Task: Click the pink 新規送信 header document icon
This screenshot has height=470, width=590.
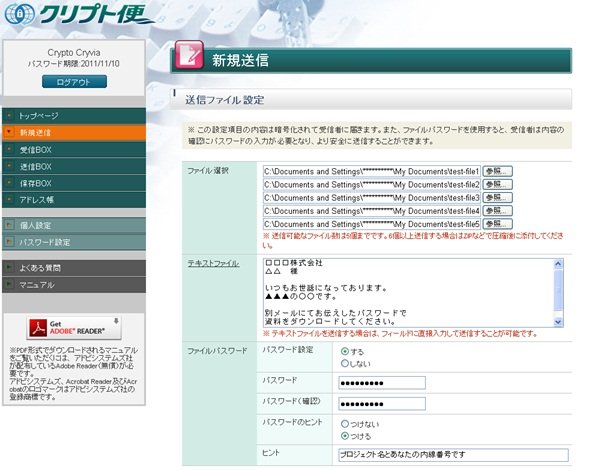Action: pos(189,55)
